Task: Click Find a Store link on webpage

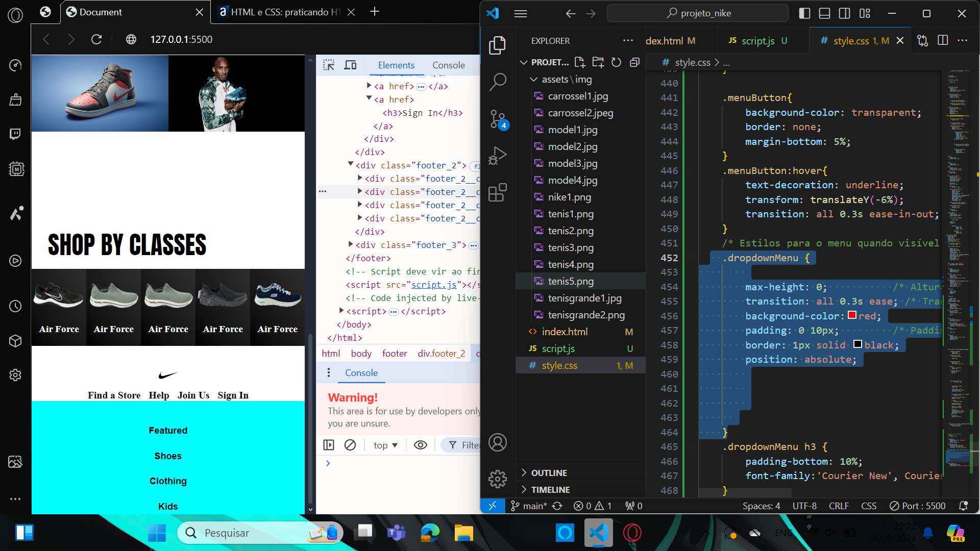Action: 114,395
